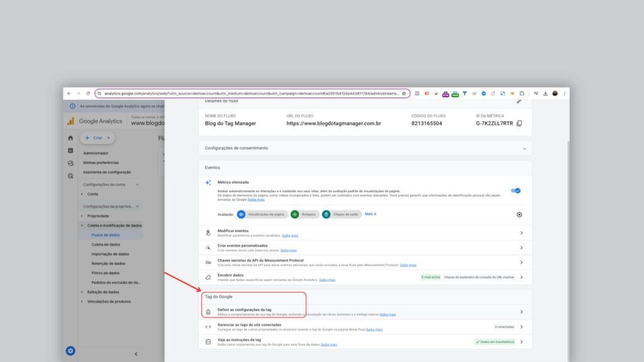Select Pedidos de exclusão de dados
This screenshot has height=362, width=644.
tap(116, 282)
